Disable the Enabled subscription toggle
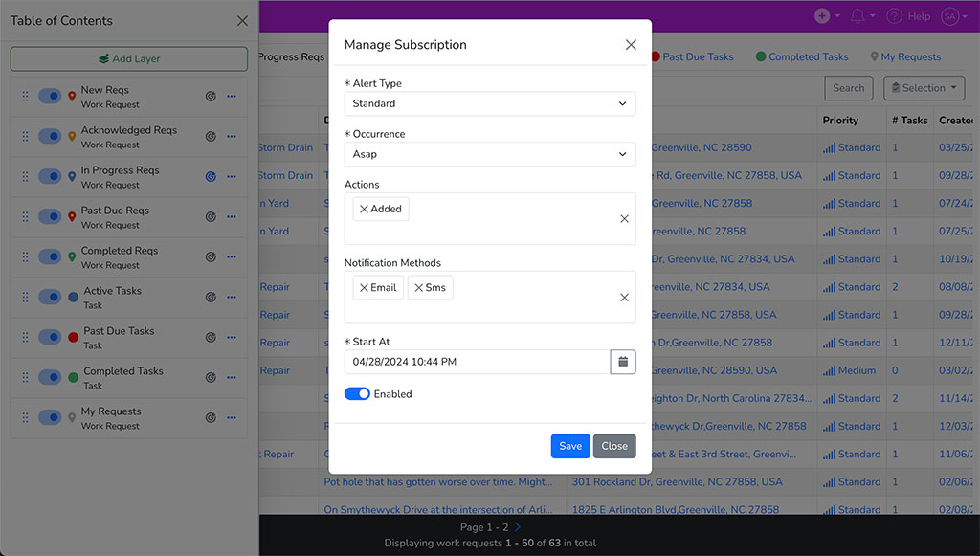Image resolution: width=980 pixels, height=556 pixels. point(357,394)
